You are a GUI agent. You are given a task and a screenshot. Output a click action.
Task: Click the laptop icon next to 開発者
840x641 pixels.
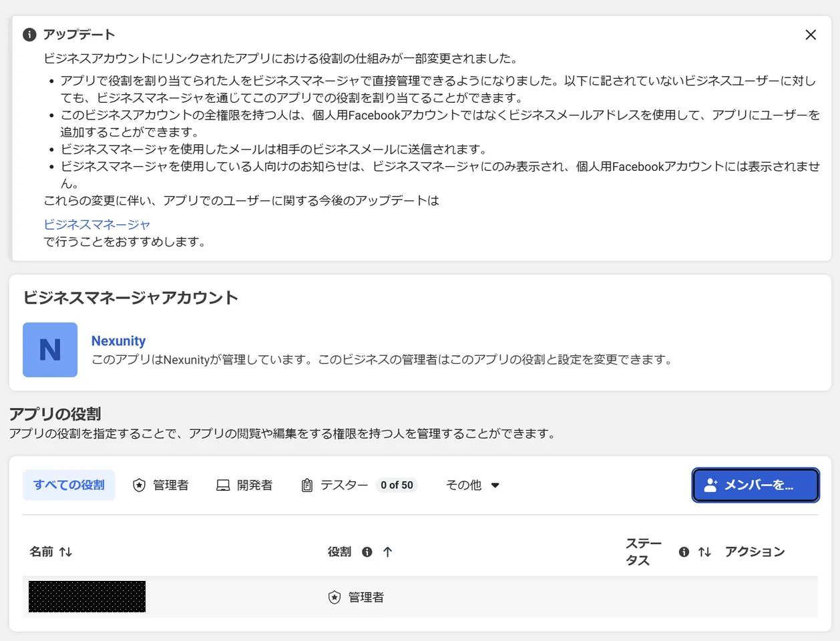point(222,485)
